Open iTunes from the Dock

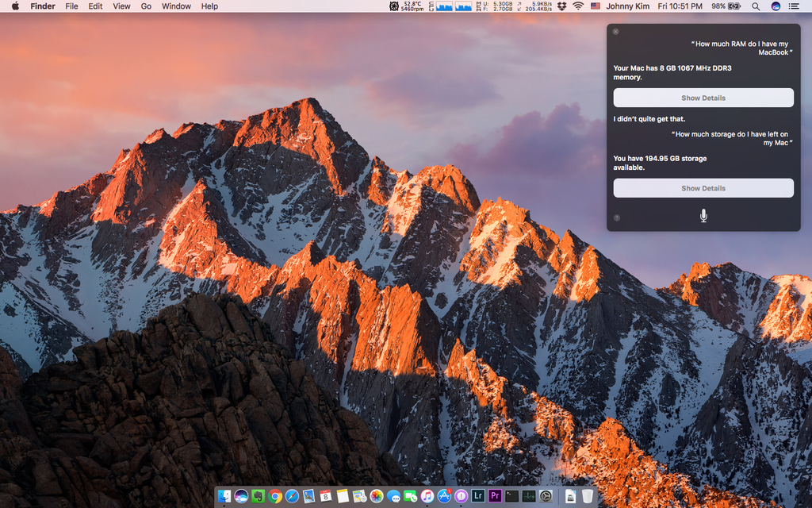427,496
